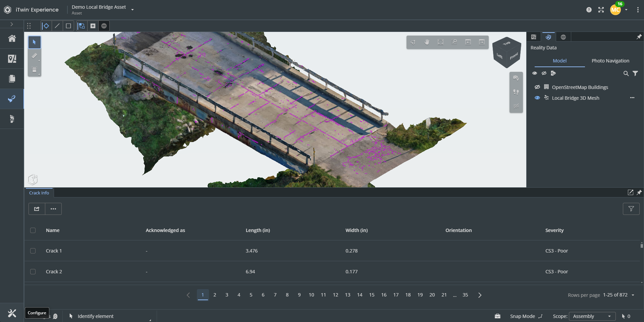Go to page 5 of results
The width and height of the screenshot is (644, 322).
(x=251, y=295)
